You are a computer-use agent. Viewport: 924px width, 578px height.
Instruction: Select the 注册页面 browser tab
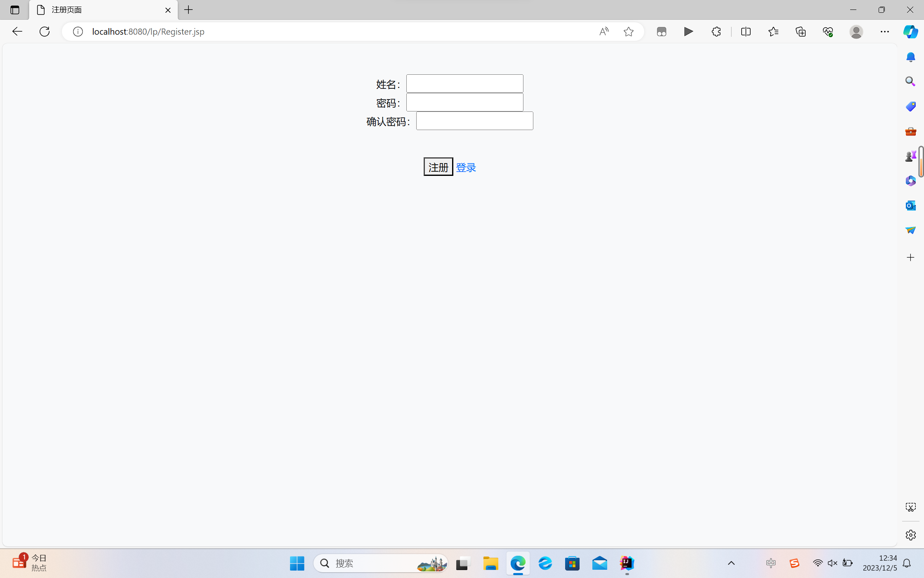[x=99, y=10]
